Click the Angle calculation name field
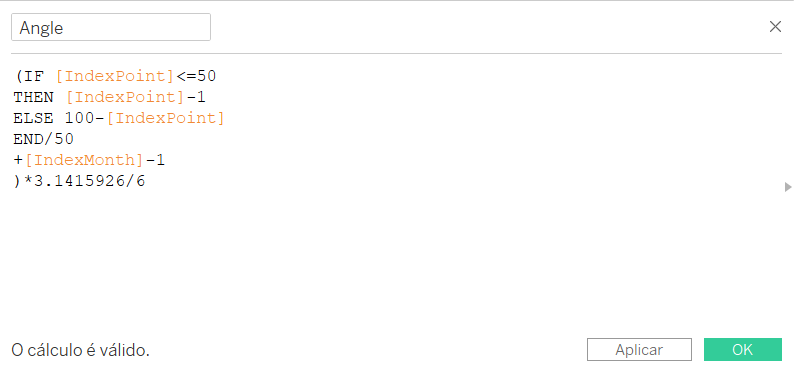This screenshot has width=794, height=370. click(111, 27)
